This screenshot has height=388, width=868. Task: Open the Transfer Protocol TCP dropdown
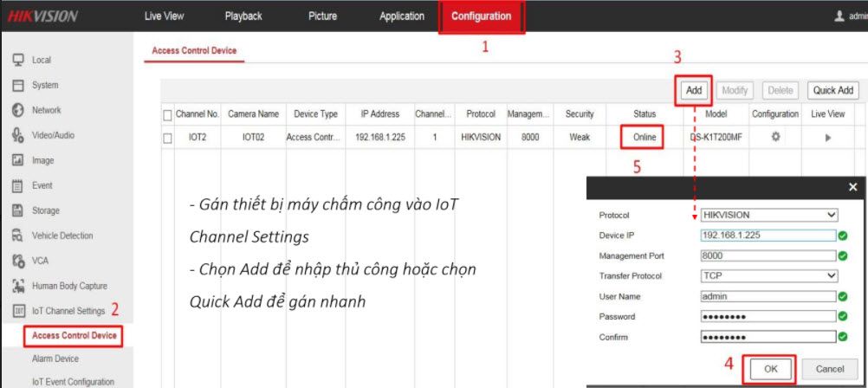tap(769, 275)
